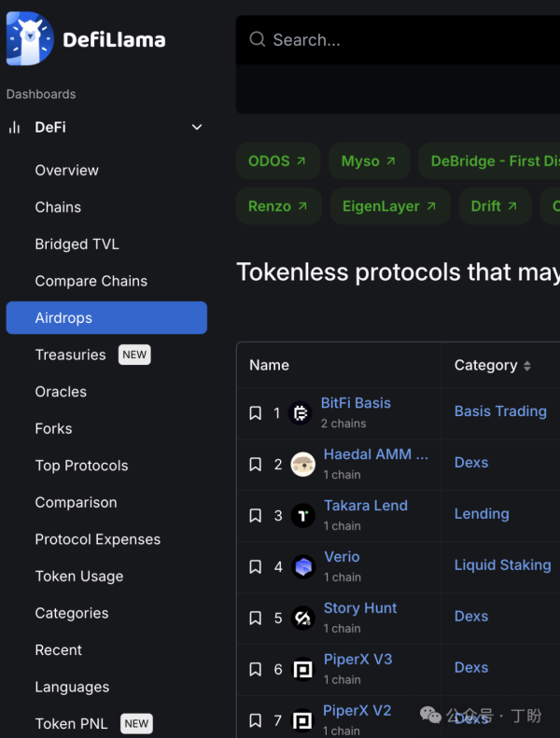The image size is (560, 738).
Task: Open the ODOS airdrop link
Action: pyautogui.click(x=277, y=161)
